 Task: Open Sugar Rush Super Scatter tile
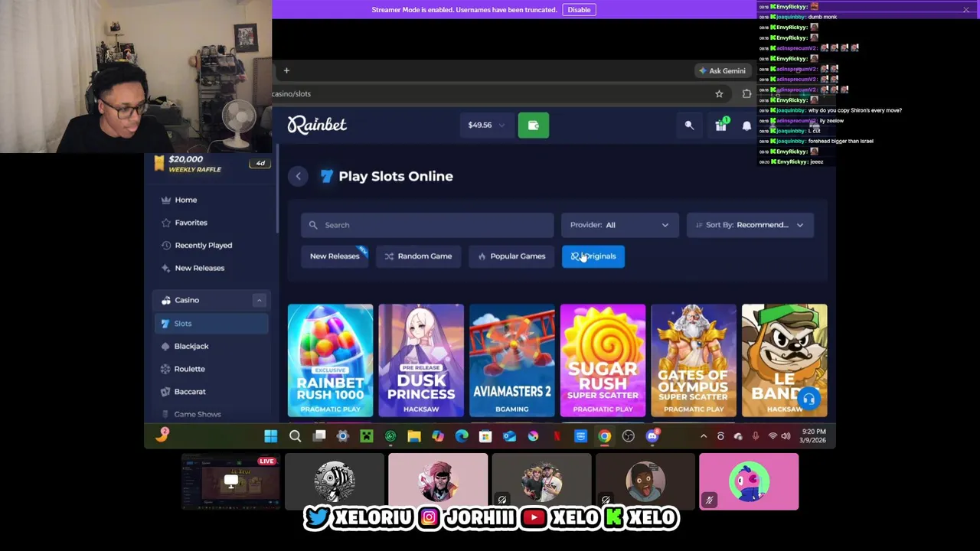(603, 360)
